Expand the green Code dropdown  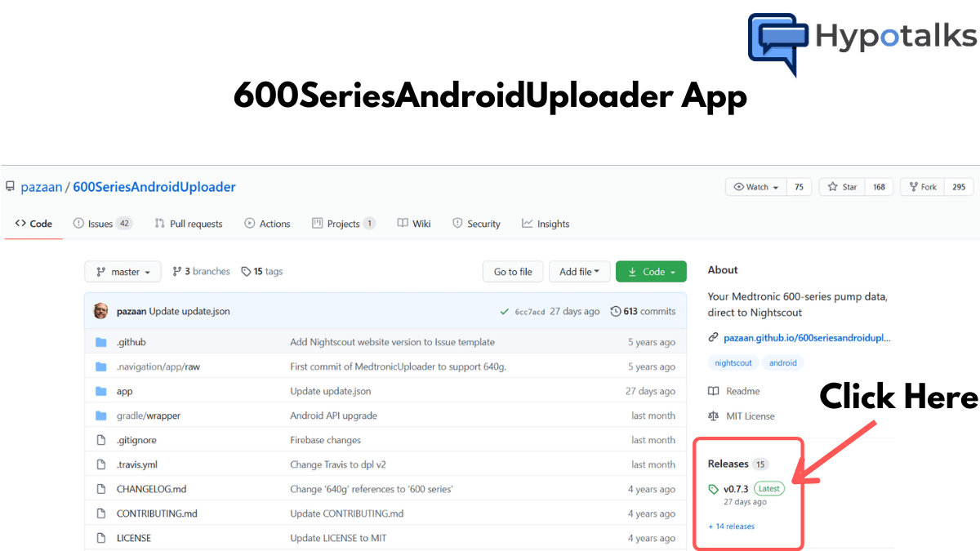(x=651, y=272)
